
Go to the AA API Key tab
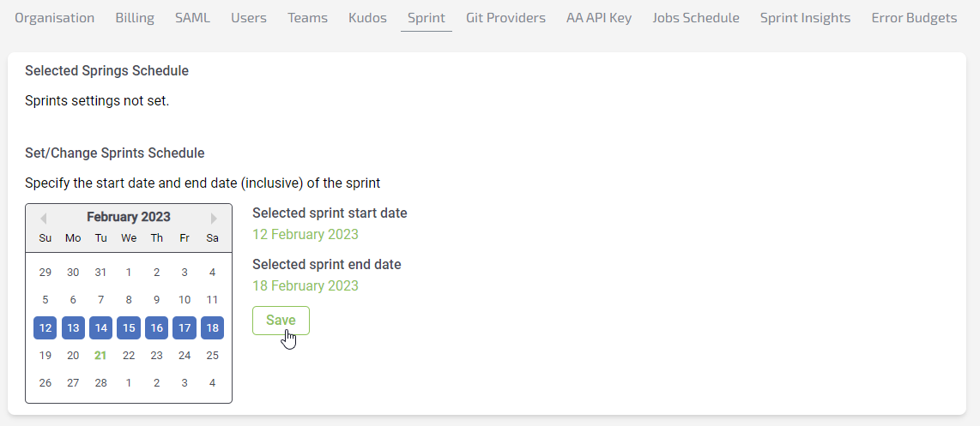pos(599,18)
